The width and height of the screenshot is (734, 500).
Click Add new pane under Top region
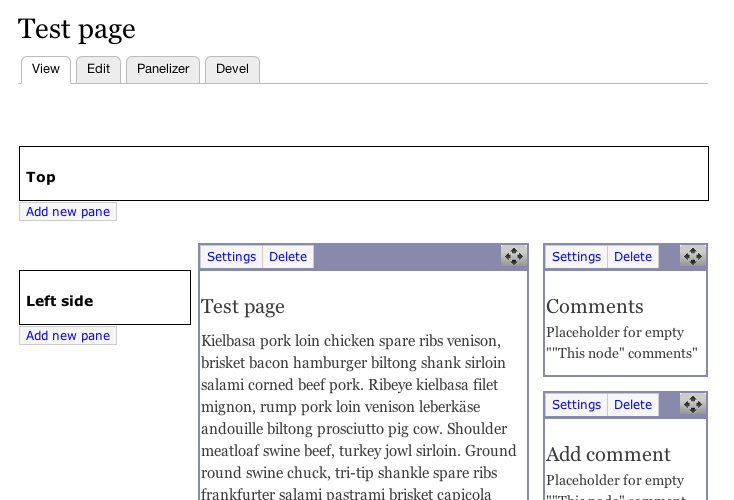[x=68, y=212]
